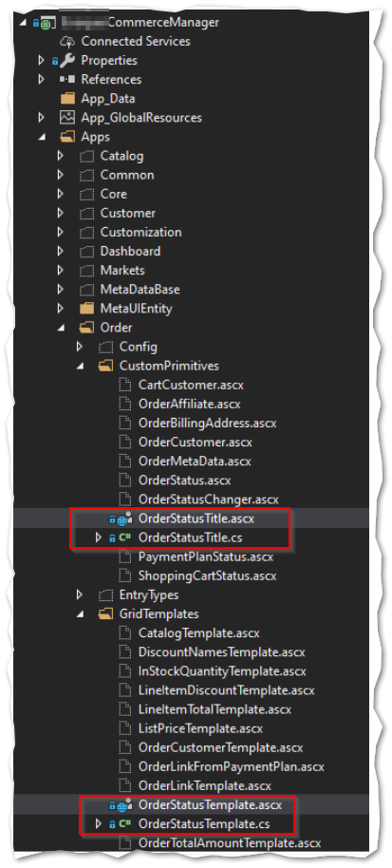Click the C# icon of OrderStatusTitle.cs
This screenshot has height=868, width=392.
[x=124, y=538]
